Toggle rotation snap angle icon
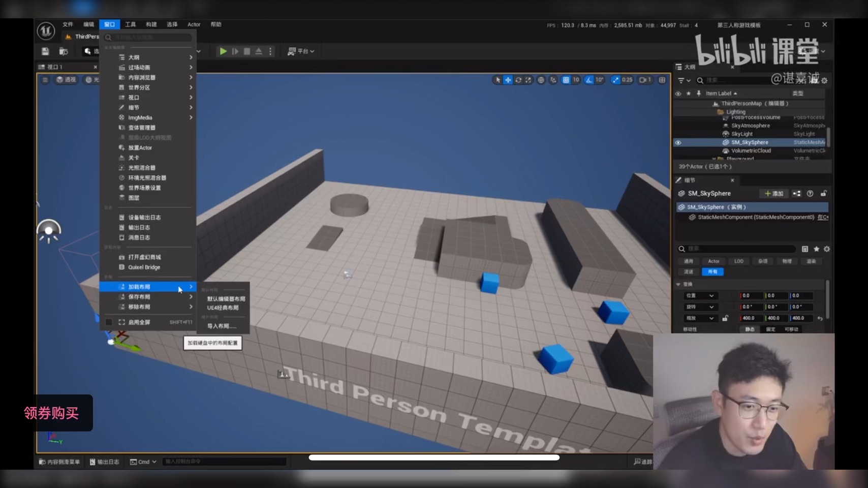The width and height of the screenshot is (868, 488). click(589, 80)
